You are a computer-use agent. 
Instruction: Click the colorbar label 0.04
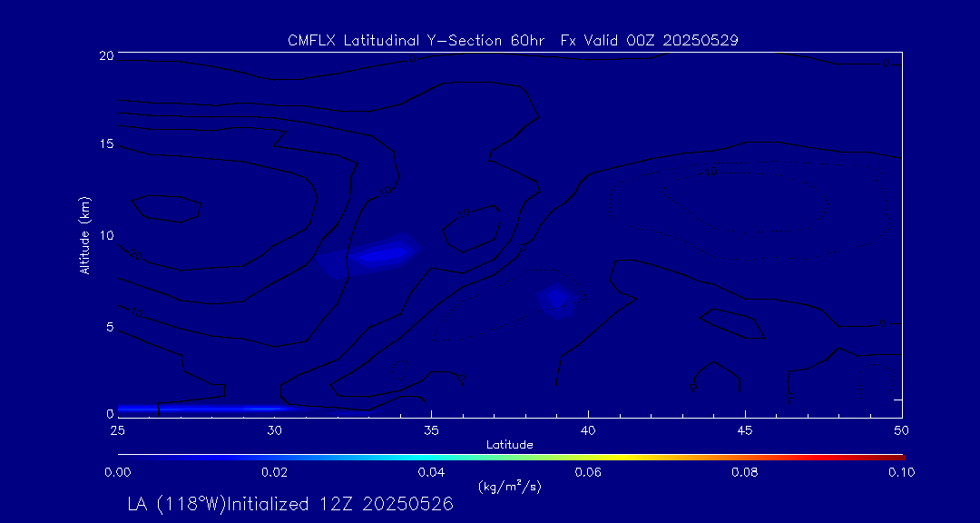tap(431, 472)
